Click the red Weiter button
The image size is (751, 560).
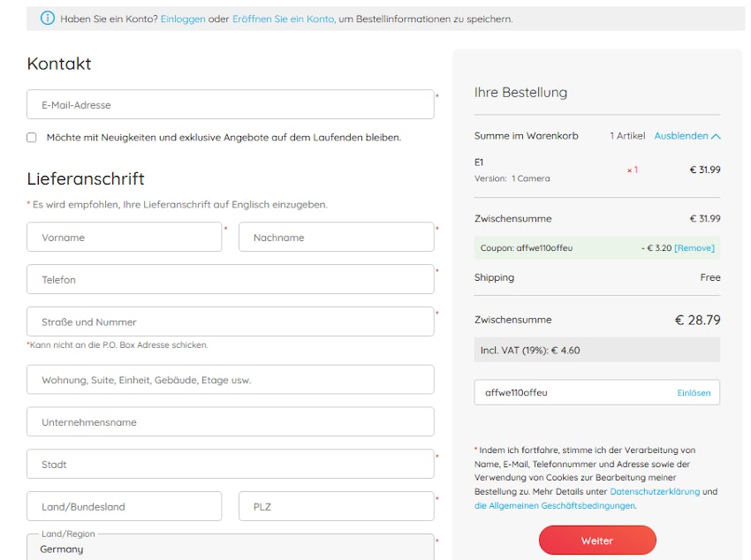597,541
